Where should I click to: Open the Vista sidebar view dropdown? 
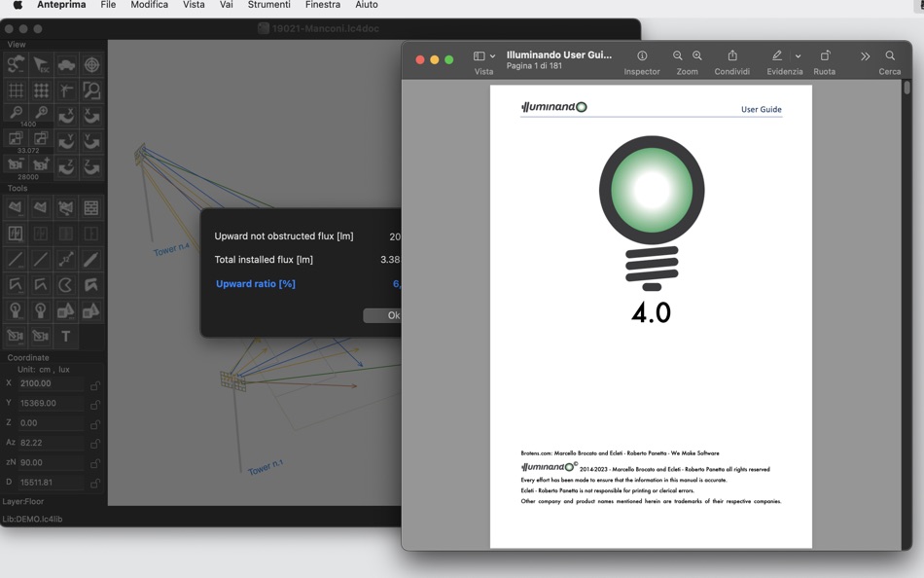click(x=484, y=56)
